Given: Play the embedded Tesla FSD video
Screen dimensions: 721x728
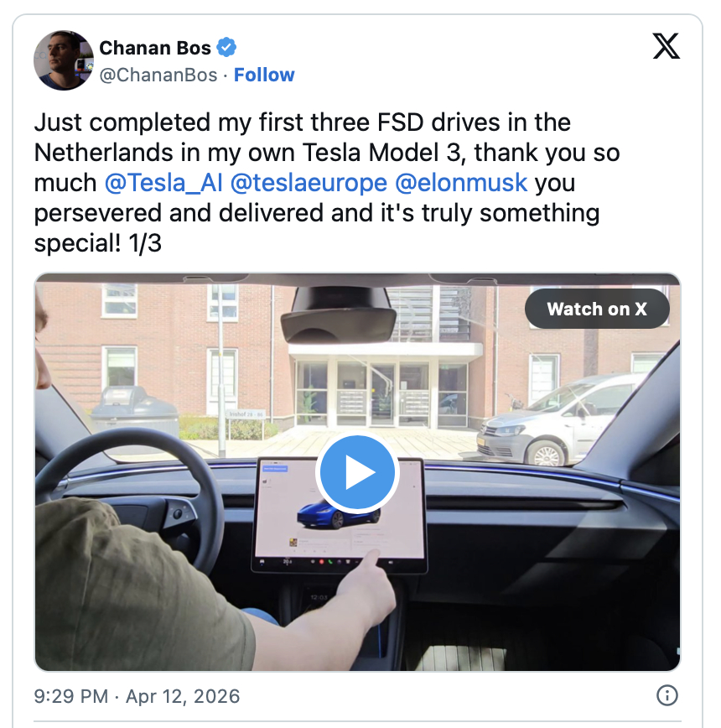Looking at the screenshot, I should pyautogui.click(x=357, y=472).
